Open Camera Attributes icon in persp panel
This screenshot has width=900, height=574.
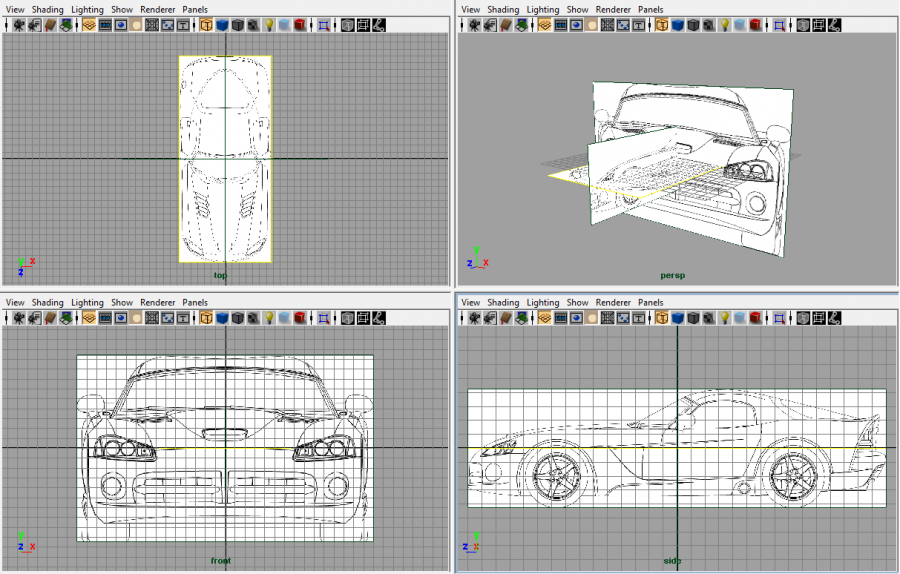(x=490, y=25)
